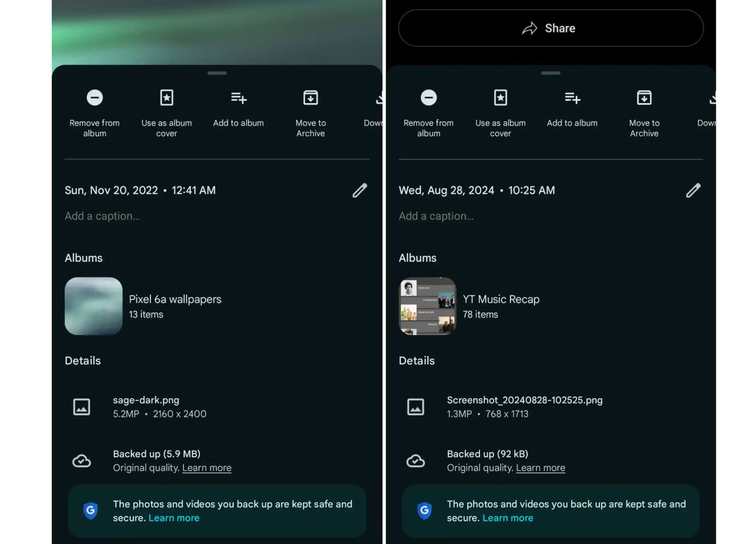Tap Use as album cover icon in right panel
This screenshot has width=756, height=544.
[x=500, y=98]
